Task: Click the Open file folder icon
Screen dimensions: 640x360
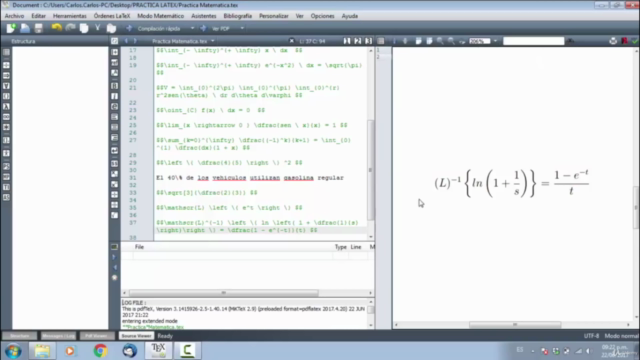Action: [x=25, y=28]
